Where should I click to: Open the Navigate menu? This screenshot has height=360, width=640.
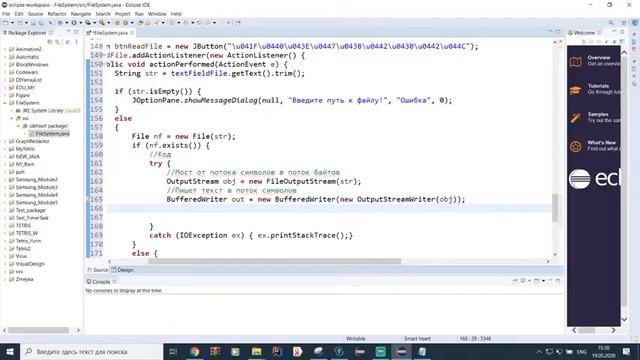pos(81,14)
